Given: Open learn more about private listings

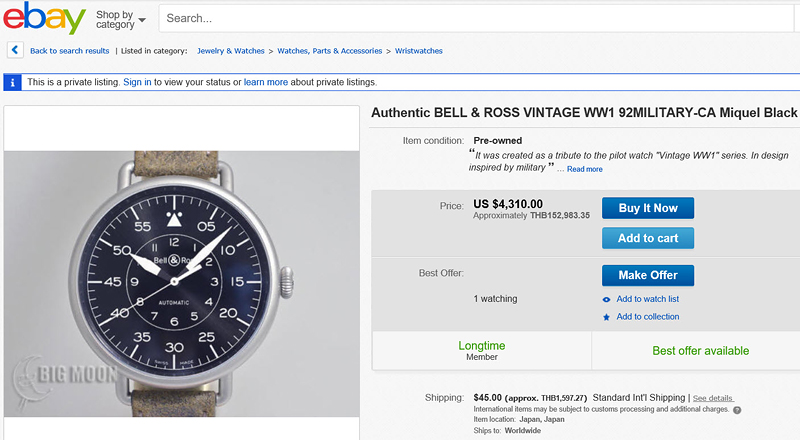Looking at the screenshot, I should pyautogui.click(x=266, y=82).
